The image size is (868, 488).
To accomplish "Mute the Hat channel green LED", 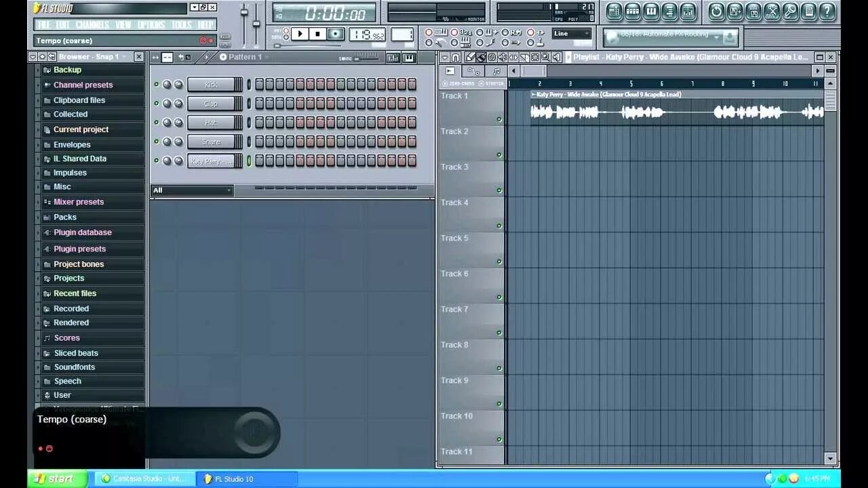I will point(157,123).
